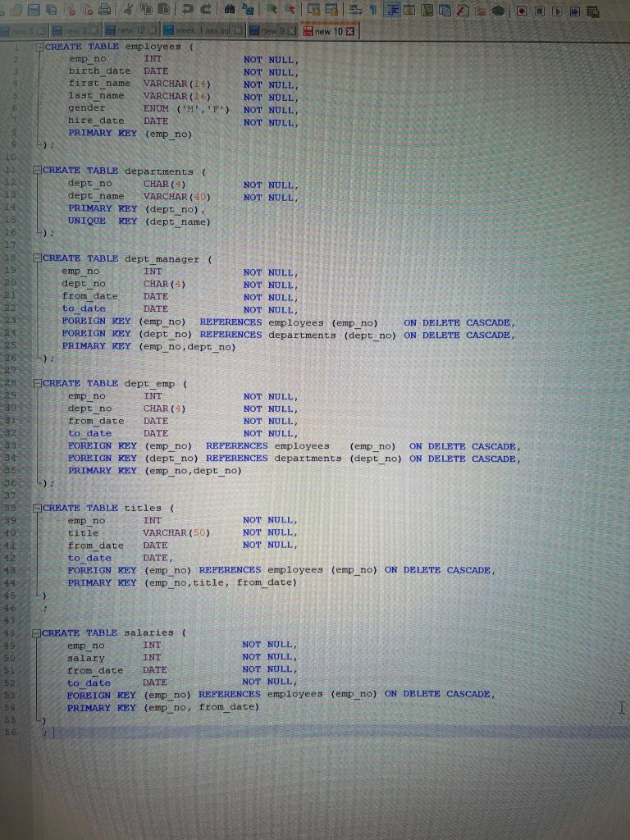This screenshot has height=840, width=630.
Task: Click 'UNIQUE' keyword in departments table
Action: 87,221
